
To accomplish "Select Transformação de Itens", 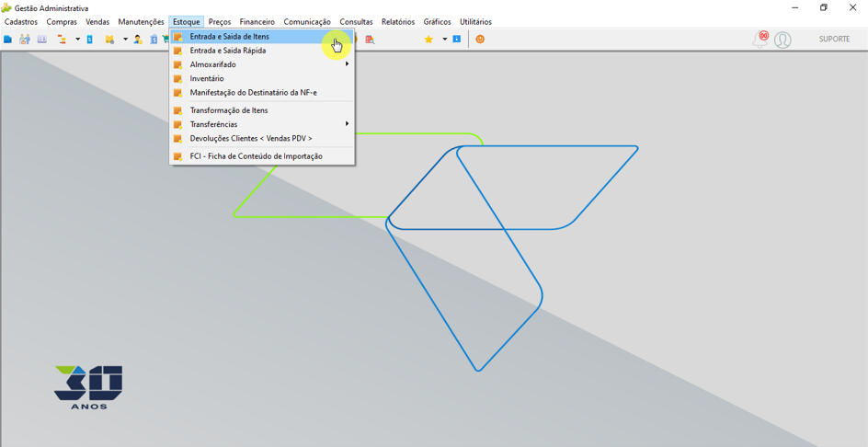I will 262,110.
